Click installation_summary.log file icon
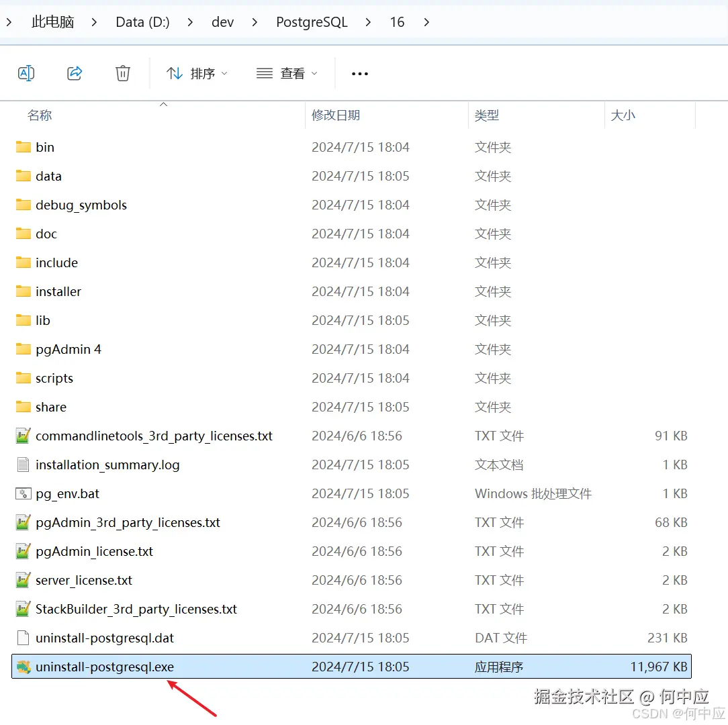Screen dimensions: 728x725 pos(24,465)
